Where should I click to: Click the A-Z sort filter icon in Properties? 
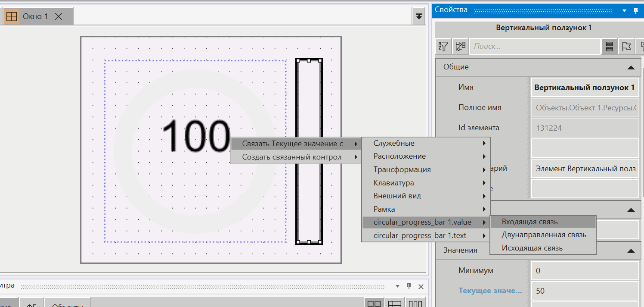pos(443,46)
